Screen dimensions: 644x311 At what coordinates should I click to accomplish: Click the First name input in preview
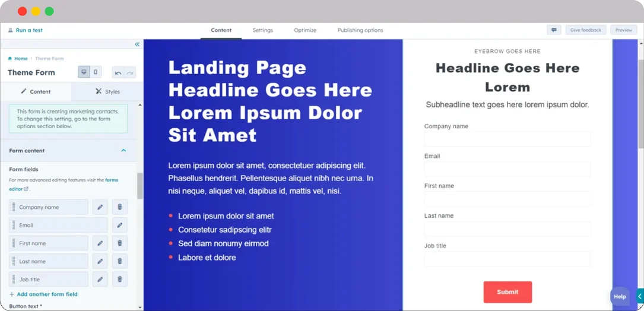click(x=507, y=199)
